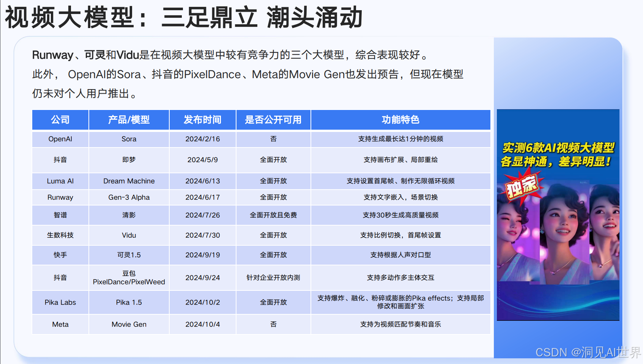Click the date 2024/10/2

point(203,303)
